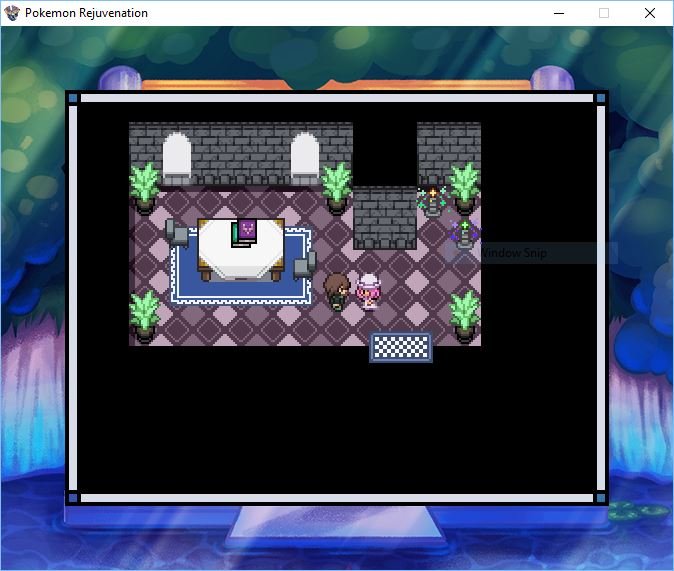Minimize the Pokemon Rejuvenation window
Image resolution: width=674 pixels, height=571 pixels.
(559, 13)
